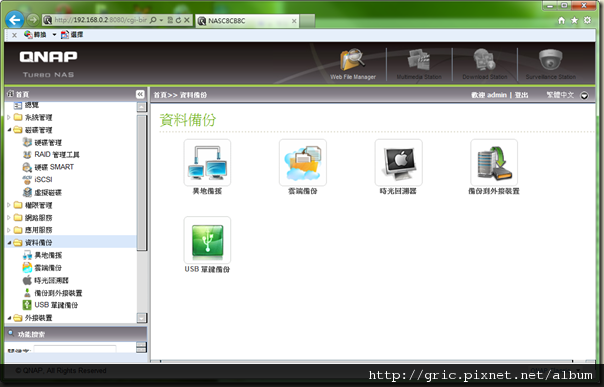This screenshot has height=387, width=604.
Task: Expand the 權限管理 folder
Action: pyautogui.click(x=9, y=205)
